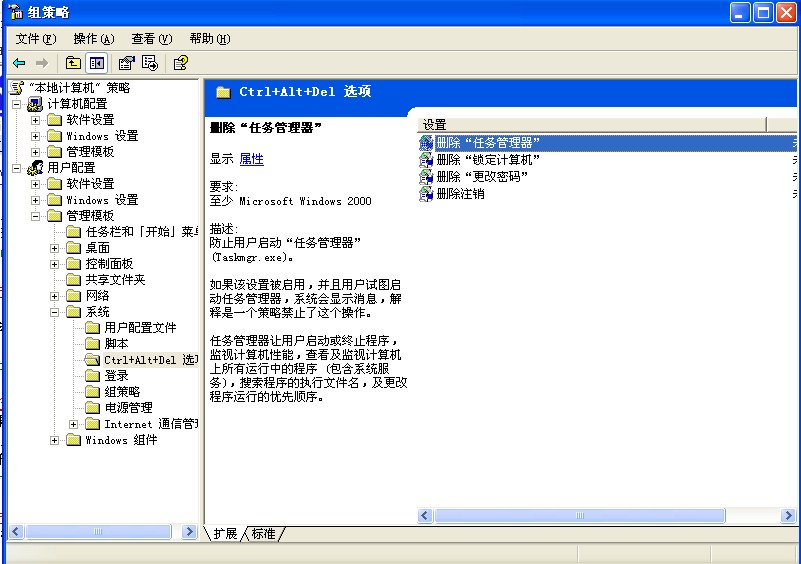Click the folder icon beside 桌面
This screenshot has height=564, width=801.
74,248
